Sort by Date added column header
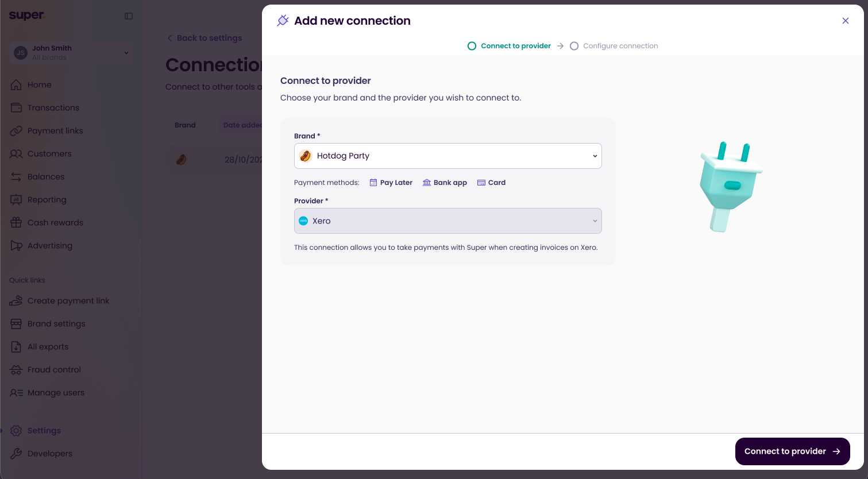Screen dimensions: 868x479 click(x=242, y=125)
